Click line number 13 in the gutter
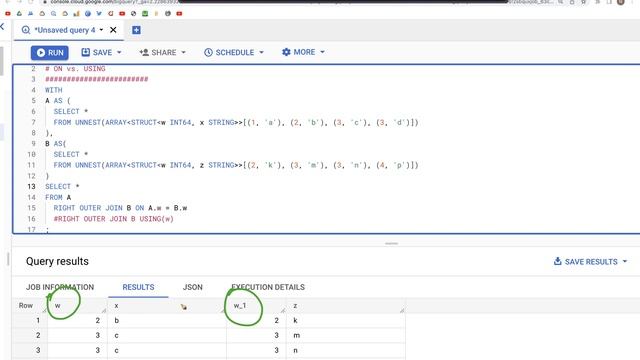The height and width of the screenshot is (360, 640). click(x=31, y=187)
